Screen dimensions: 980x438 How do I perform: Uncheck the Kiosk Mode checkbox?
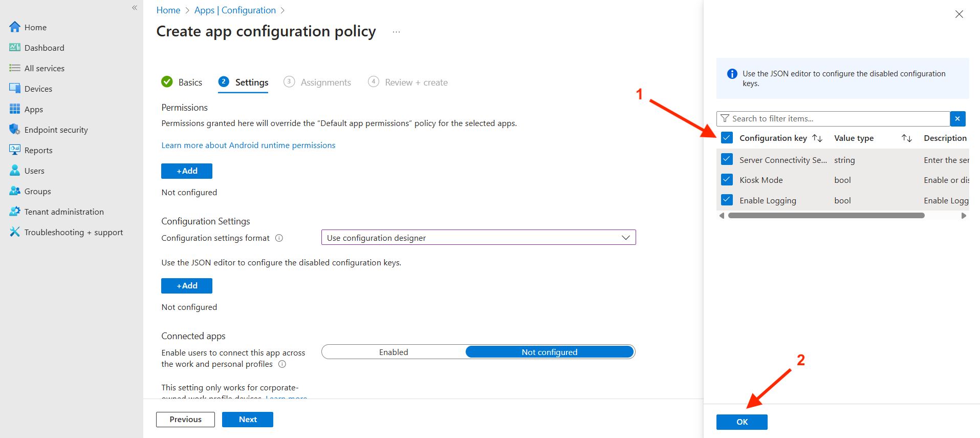(x=727, y=180)
